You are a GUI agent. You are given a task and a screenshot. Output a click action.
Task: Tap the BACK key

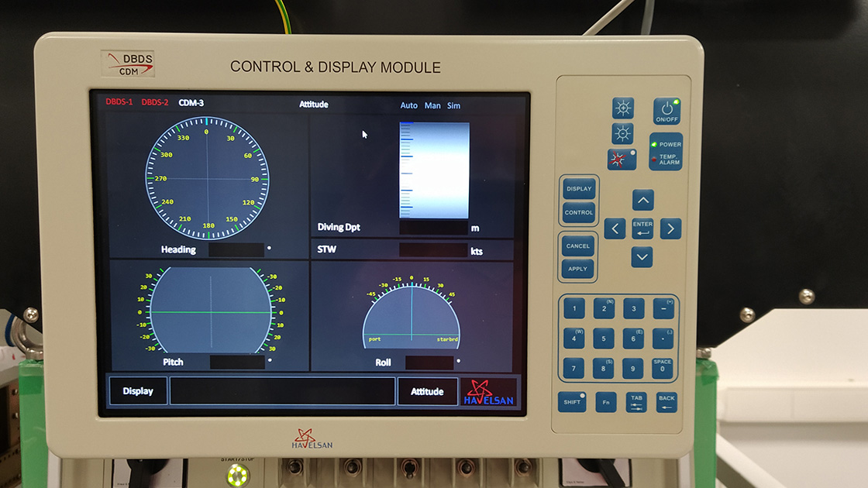(666, 402)
